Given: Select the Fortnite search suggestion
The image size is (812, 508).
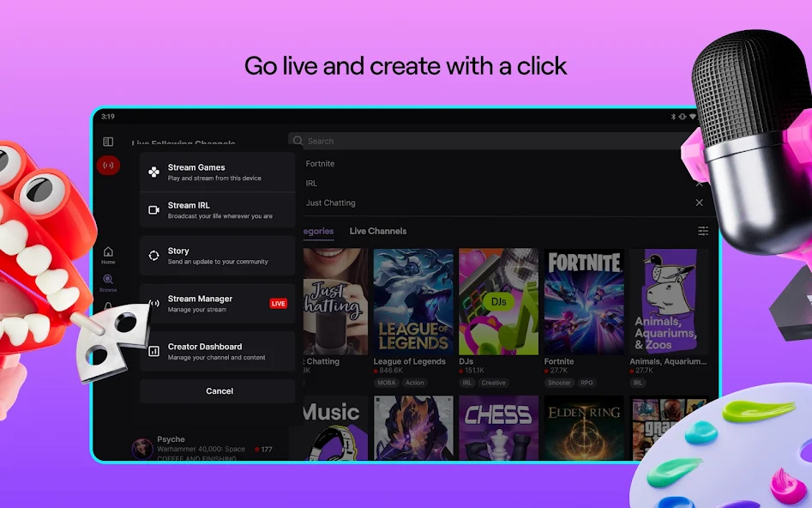Looking at the screenshot, I should click(320, 163).
